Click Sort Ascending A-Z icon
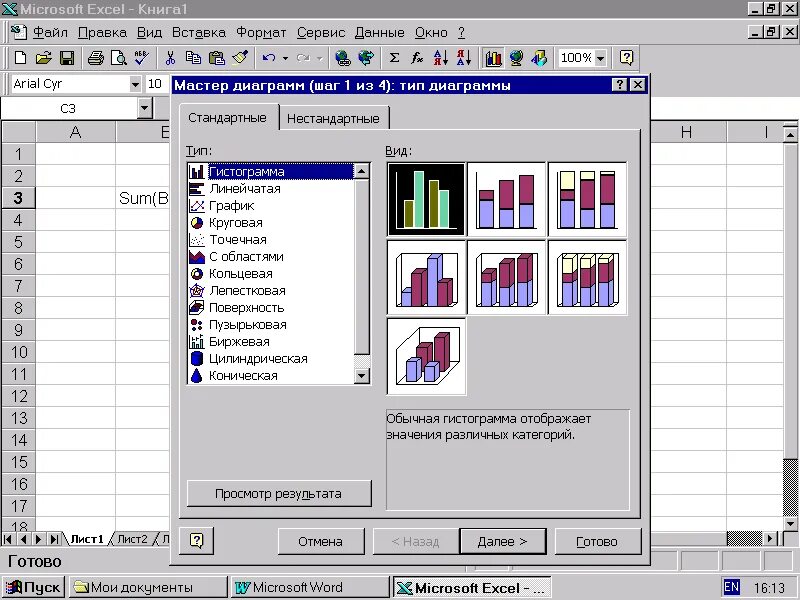 click(440, 58)
